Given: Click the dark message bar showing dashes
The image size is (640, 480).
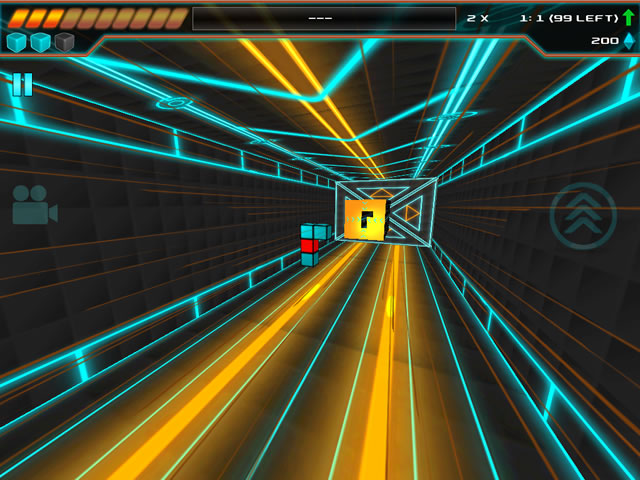Looking at the screenshot, I should 324,18.
